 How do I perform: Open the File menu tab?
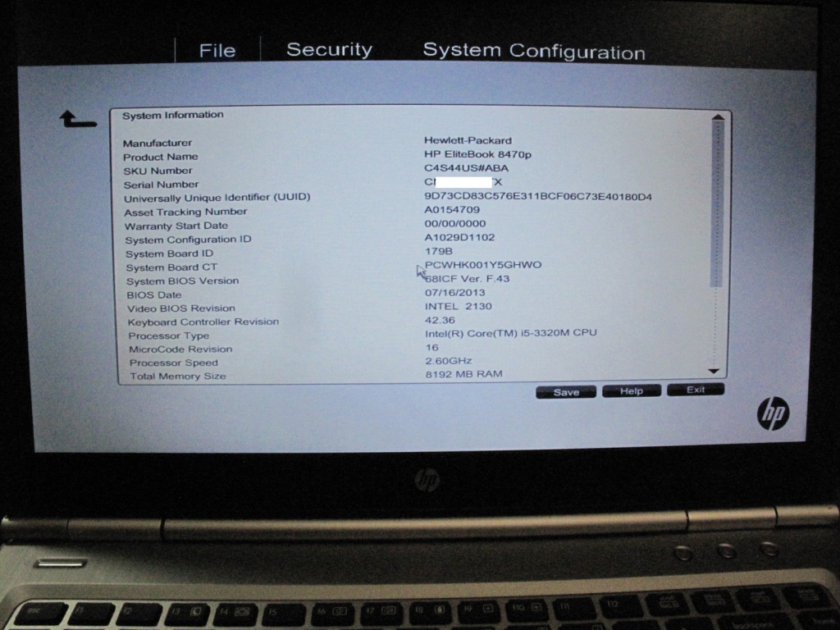coord(217,50)
